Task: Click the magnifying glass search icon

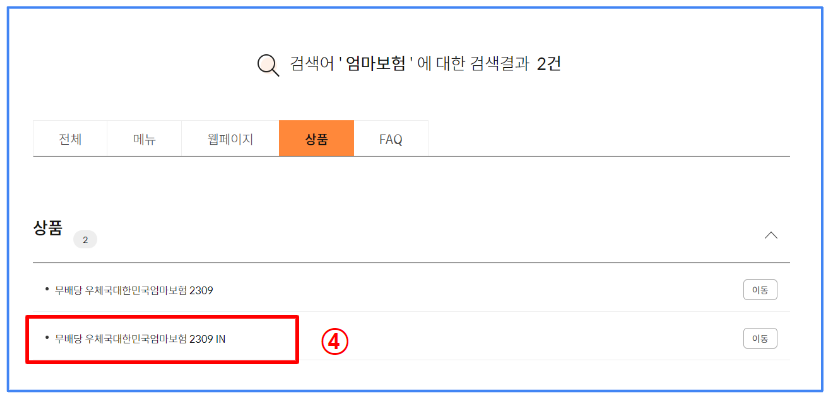Action: pyautogui.click(x=268, y=66)
